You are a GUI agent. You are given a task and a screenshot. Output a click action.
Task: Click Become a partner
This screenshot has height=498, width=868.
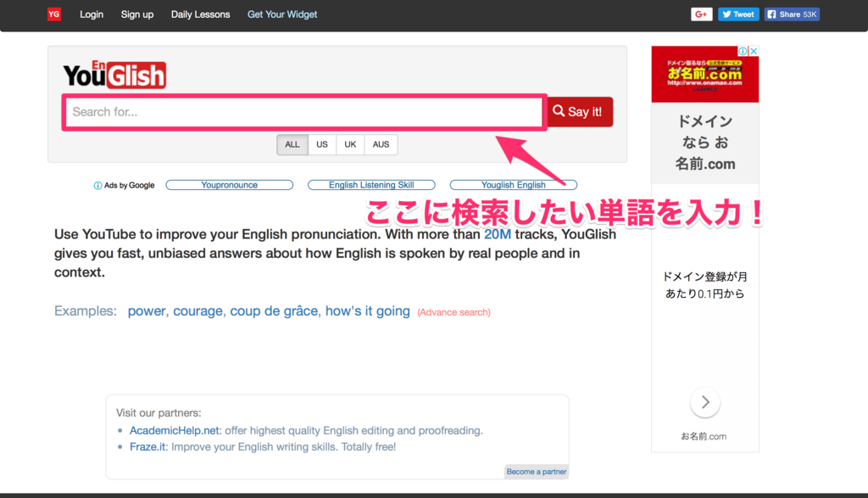point(537,472)
